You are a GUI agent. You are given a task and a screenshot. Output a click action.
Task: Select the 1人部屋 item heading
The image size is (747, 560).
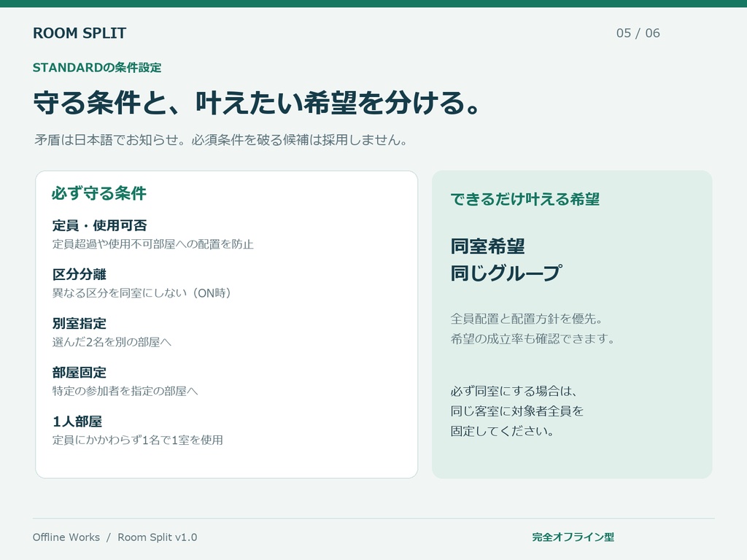(77, 421)
